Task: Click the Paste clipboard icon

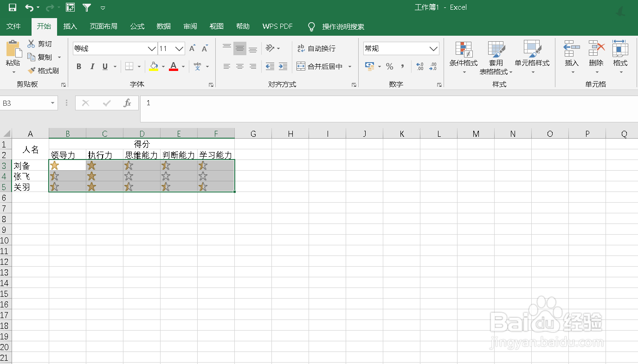Action: [x=13, y=49]
